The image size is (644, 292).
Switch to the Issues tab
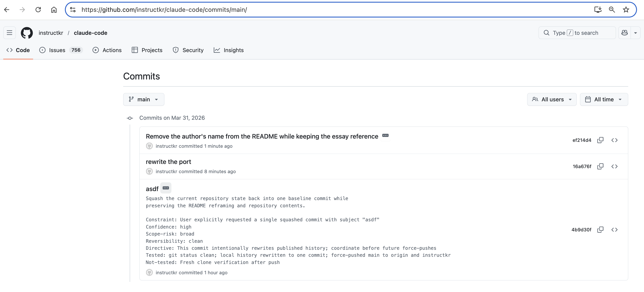click(x=57, y=50)
